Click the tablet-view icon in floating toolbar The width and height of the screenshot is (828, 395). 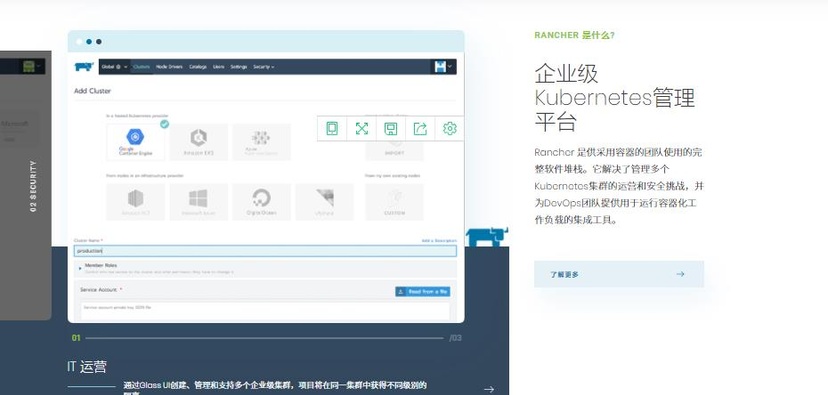332,128
